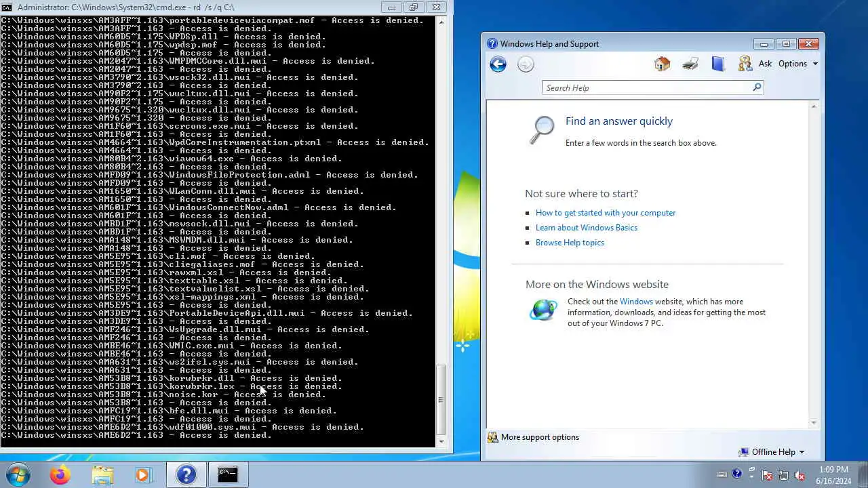Click the Help window title bar question icon
The height and width of the screenshot is (488, 868).
coord(492,43)
